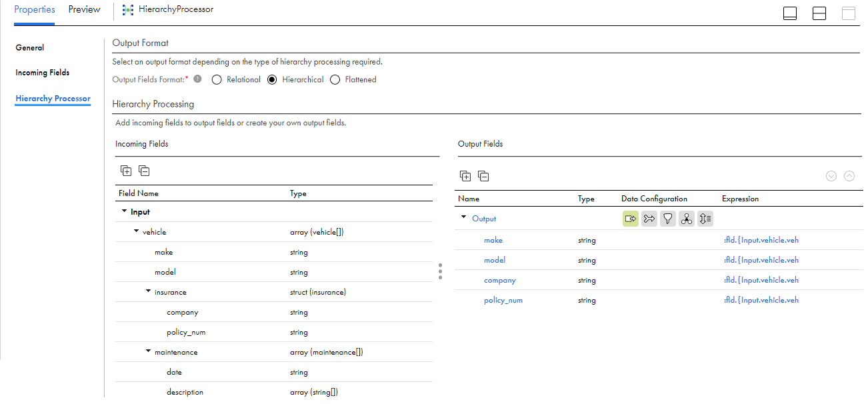
Task: Expand all output fields
Action: pyautogui.click(x=465, y=176)
